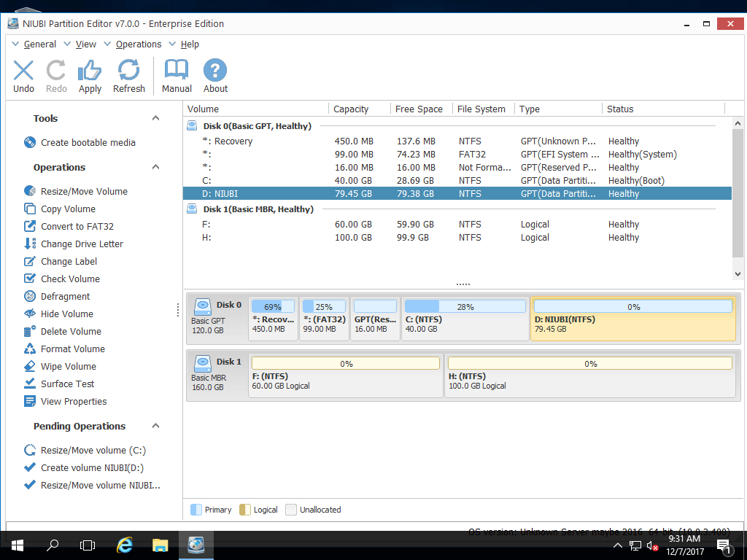Click the Redo toolbar icon
This screenshot has width=747, height=560.
pyautogui.click(x=55, y=71)
